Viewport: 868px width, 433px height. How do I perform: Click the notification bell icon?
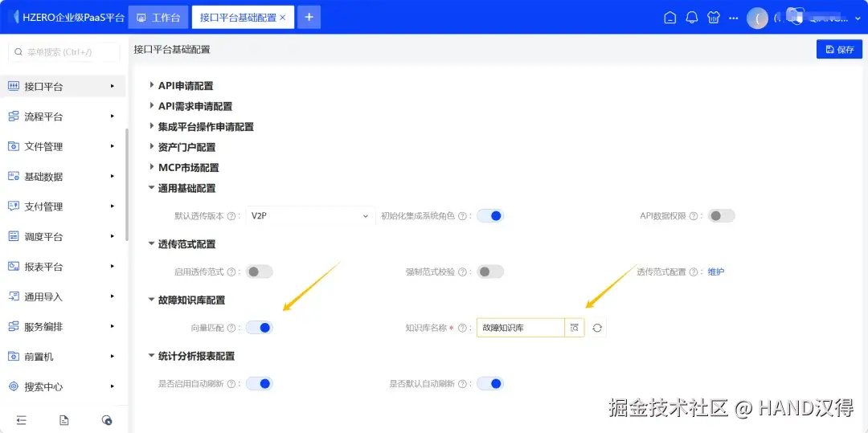point(691,18)
